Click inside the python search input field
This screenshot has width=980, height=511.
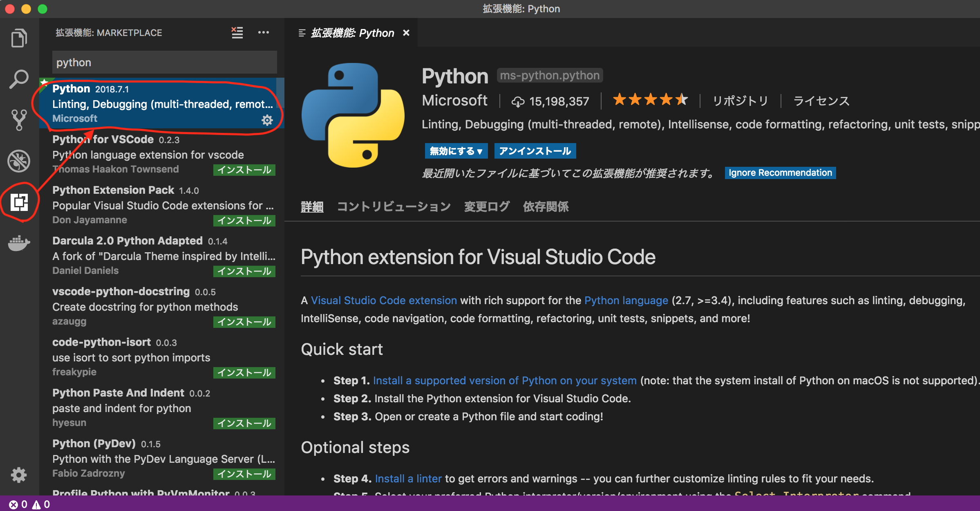[x=163, y=62]
